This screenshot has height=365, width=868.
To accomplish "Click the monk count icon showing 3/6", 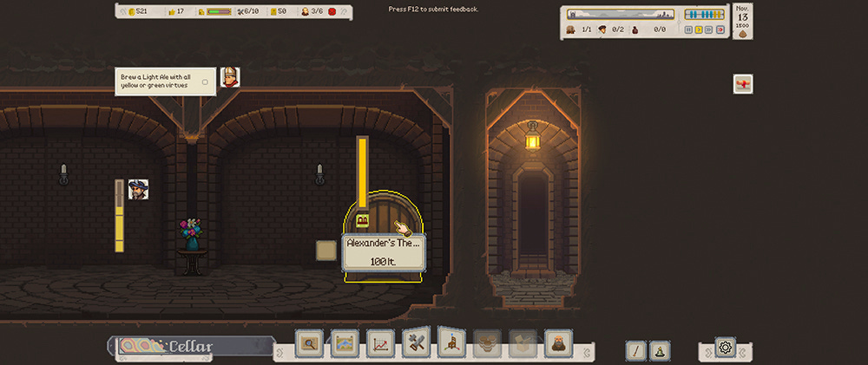I will pos(305,11).
